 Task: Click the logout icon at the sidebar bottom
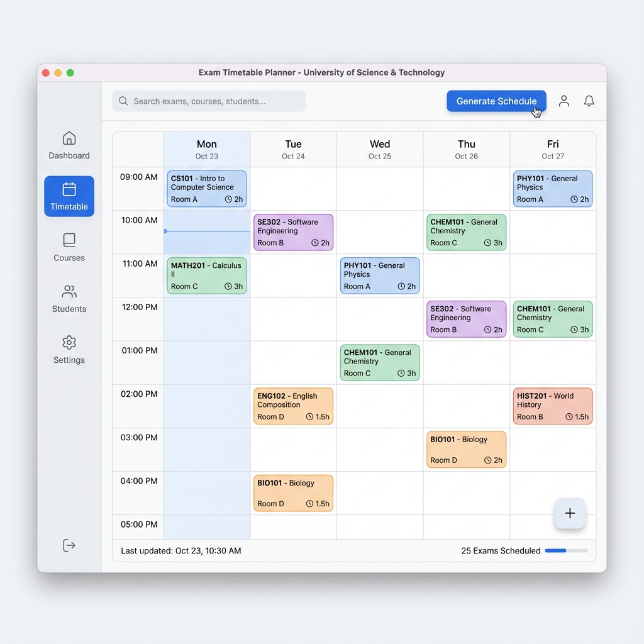tap(69, 545)
